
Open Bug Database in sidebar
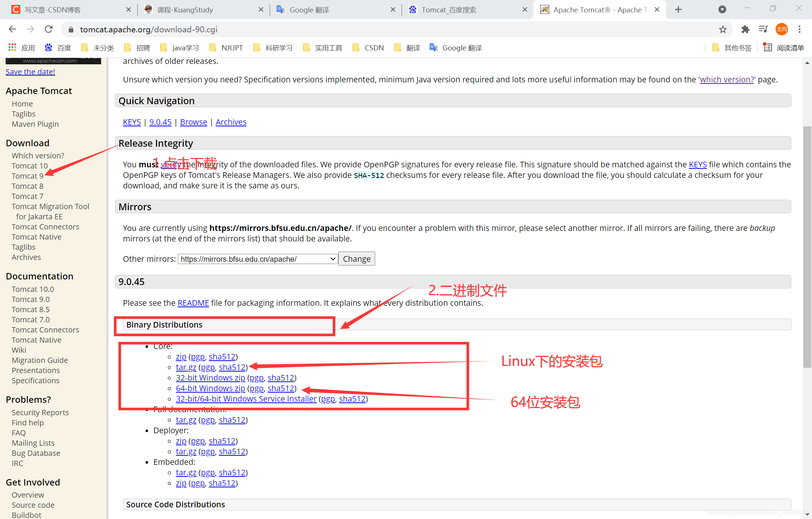point(36,453)
